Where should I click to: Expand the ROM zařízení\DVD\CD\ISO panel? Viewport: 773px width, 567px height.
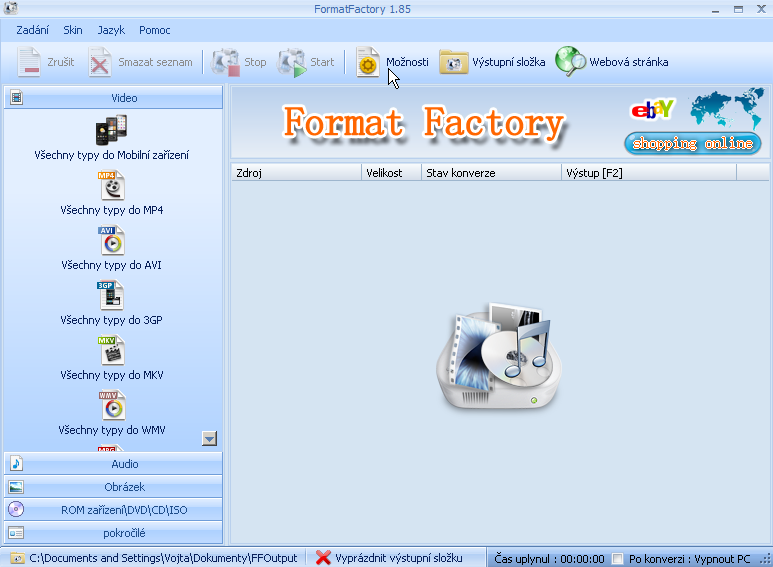click(x=113, y=509)
